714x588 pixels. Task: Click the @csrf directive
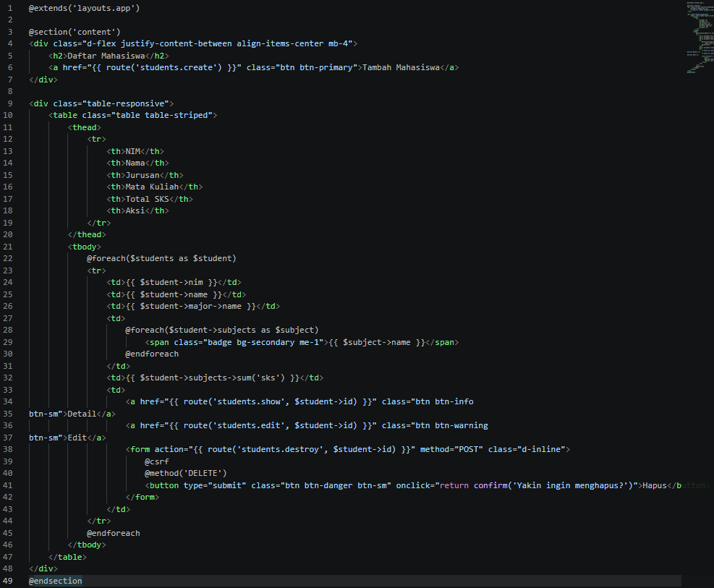[x=157, y=462]
